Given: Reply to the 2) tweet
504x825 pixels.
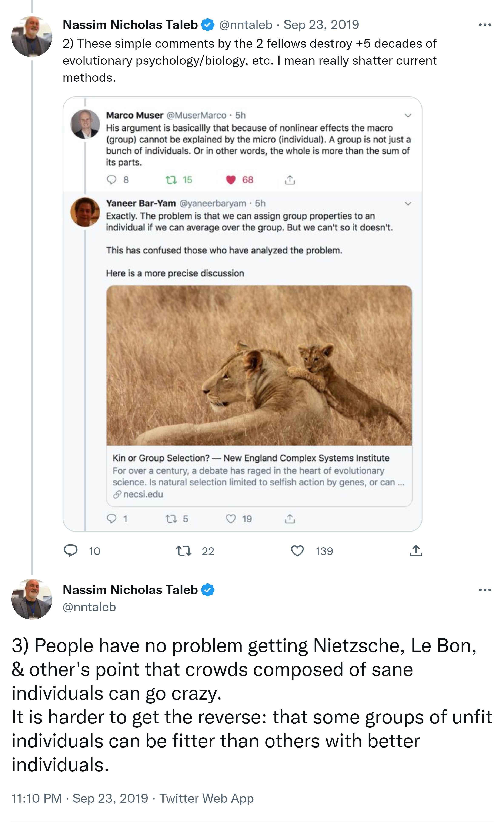Looking at the screenshot, I should click(x=71, y=551).
